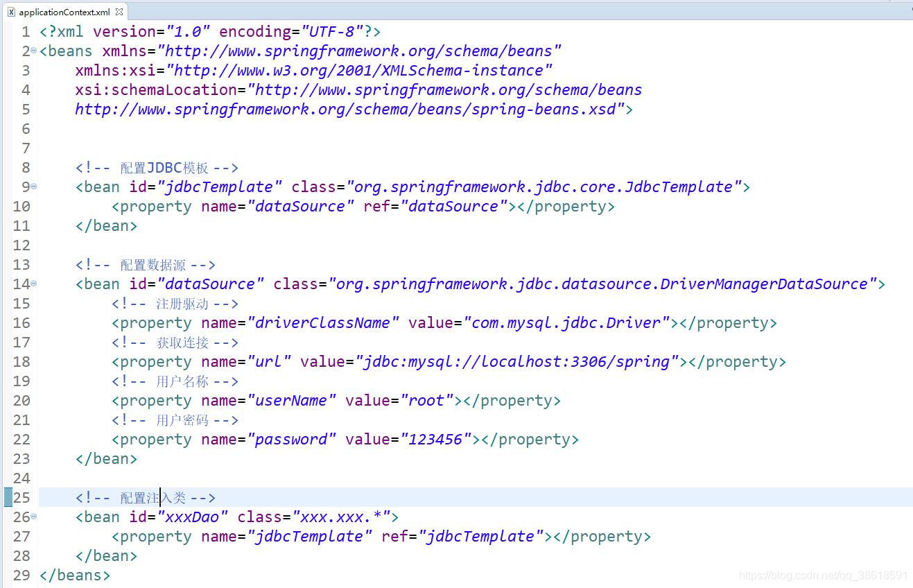Click line number 29 in the ruler
This screenshot has height=588, width=913.
coord(21,576)
